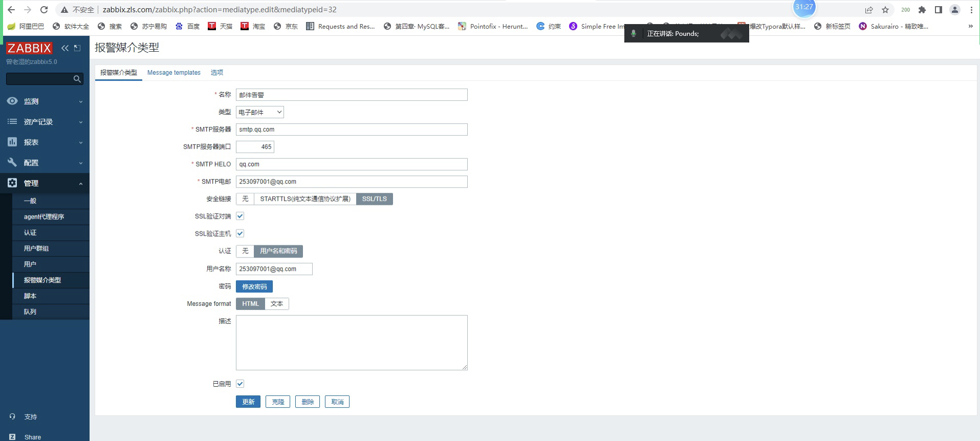
Task: Toggle the sidebar kiosk mode icon
Action: (x=77, y=48)
